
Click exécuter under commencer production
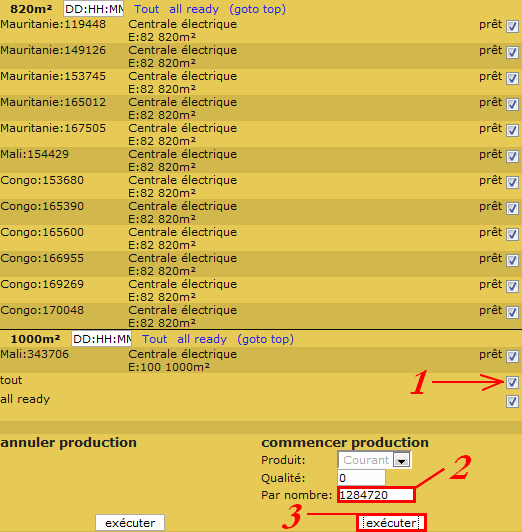pyautogui.click(x=391, y=523)
